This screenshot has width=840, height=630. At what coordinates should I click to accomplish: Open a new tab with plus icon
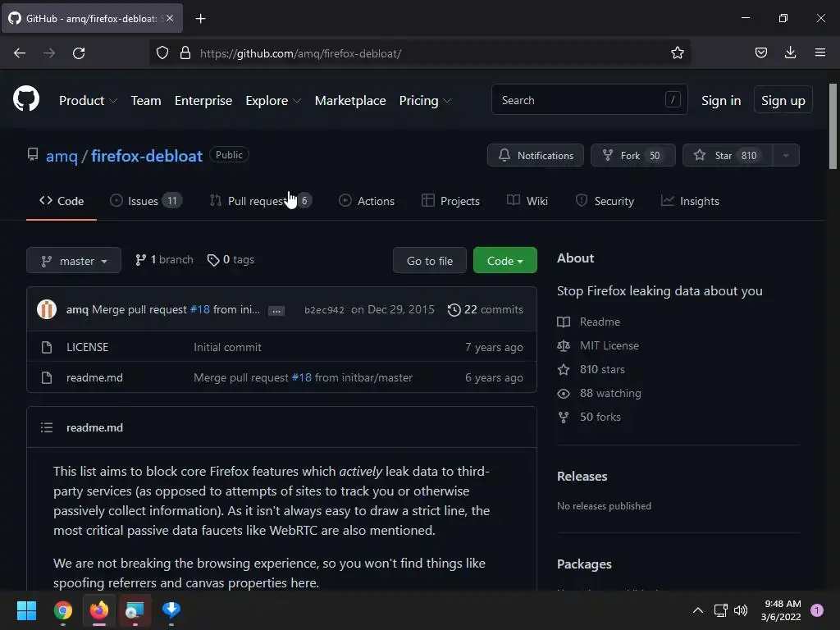click(200, 19)
